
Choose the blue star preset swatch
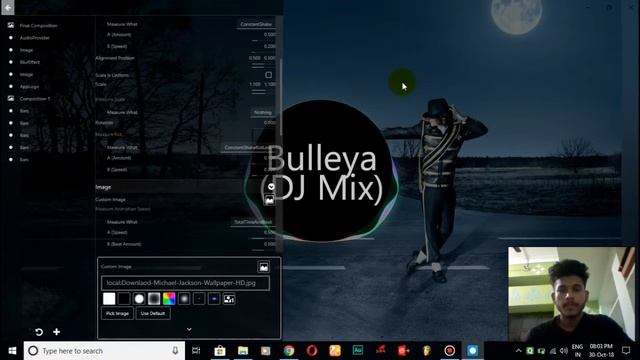pyautogui.click(x=214, y=299)
